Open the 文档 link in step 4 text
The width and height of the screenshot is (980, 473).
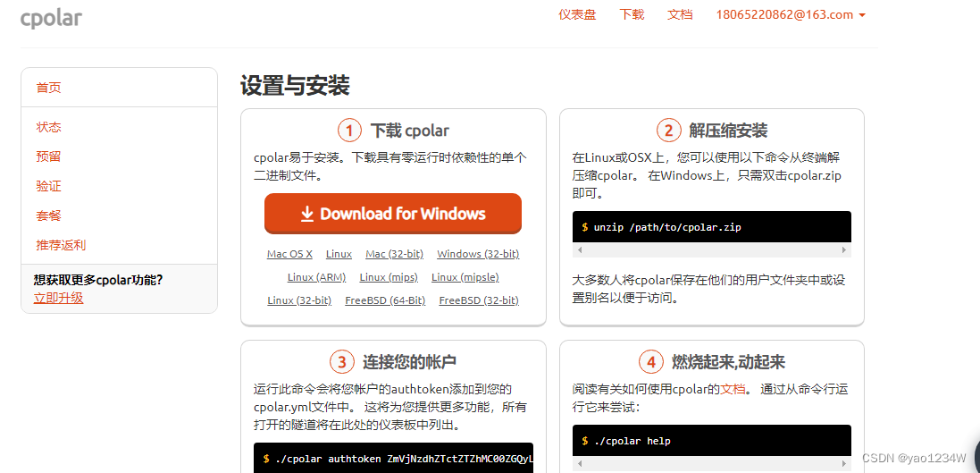[733, 389]
